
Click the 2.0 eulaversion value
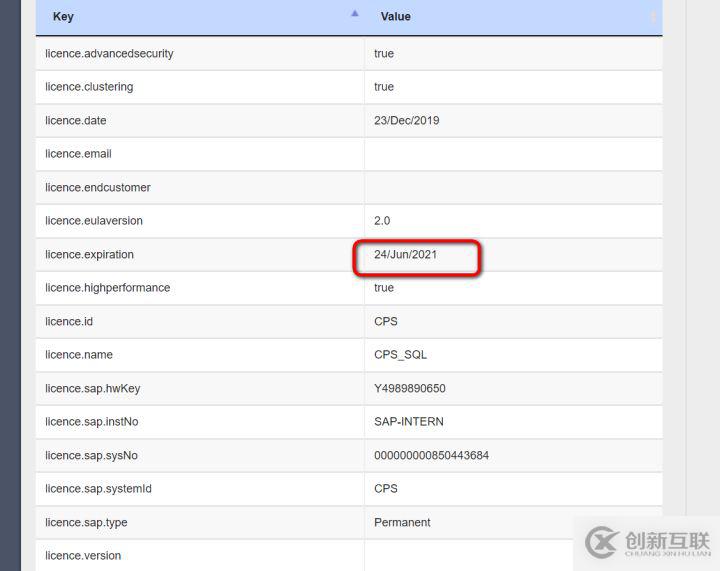click(x=382, y=221)
